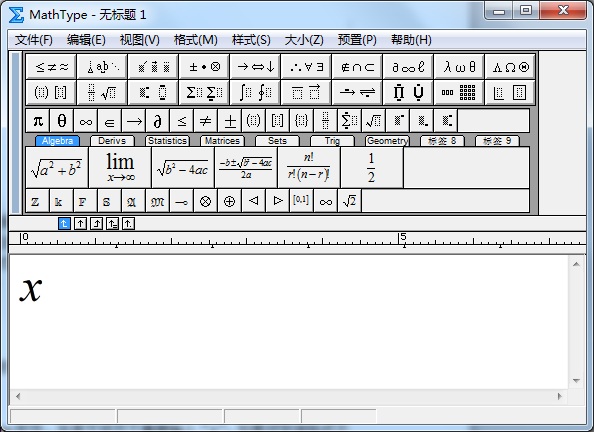Screen dimensions: 594x432
Task: Select the right-aligned tab stop button
Action: pos(96,224)
